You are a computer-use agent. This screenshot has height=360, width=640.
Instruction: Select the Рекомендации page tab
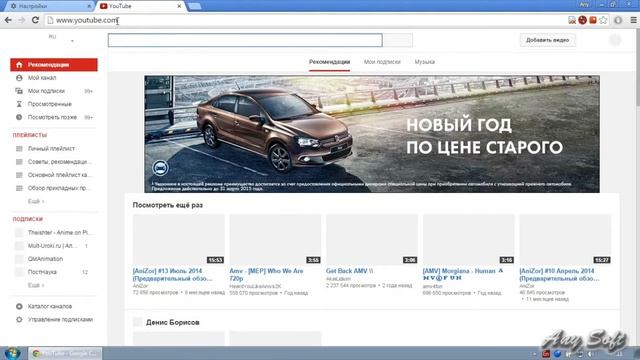coord(329,62)
